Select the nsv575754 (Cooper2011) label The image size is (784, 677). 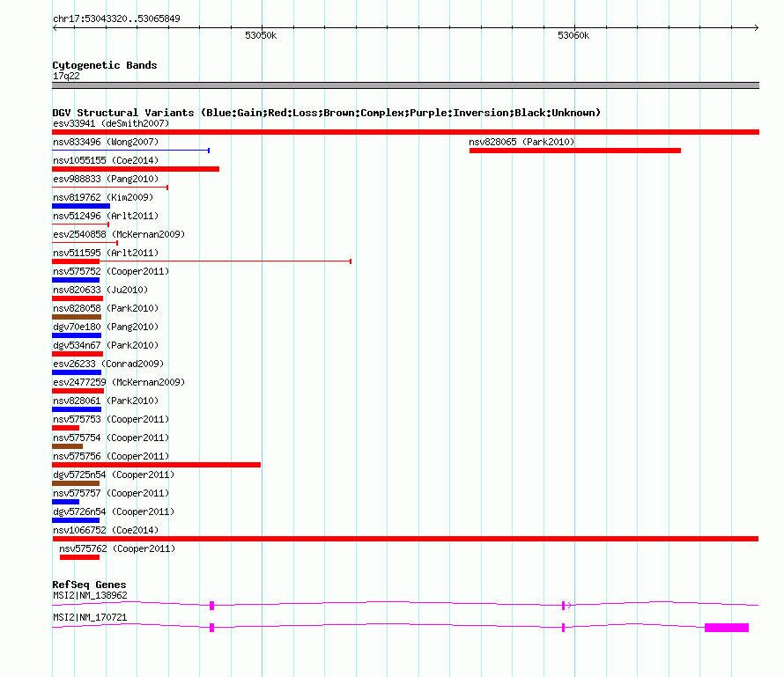click(x=111, y=438)
